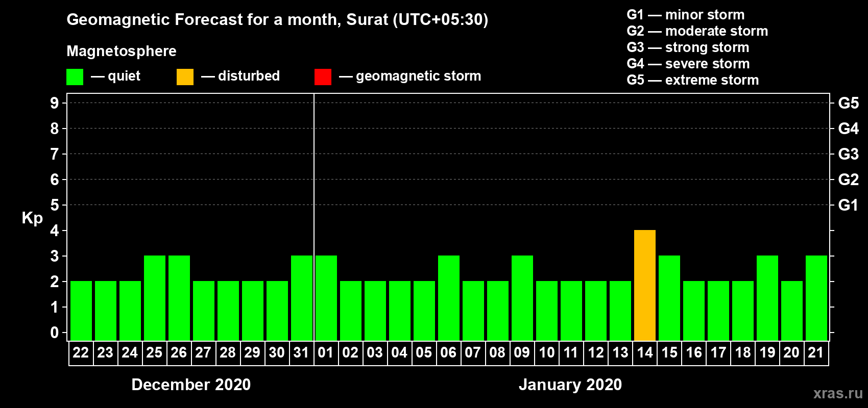
Task: Click the Kp value 9 tick label
Action: [55, 103]
